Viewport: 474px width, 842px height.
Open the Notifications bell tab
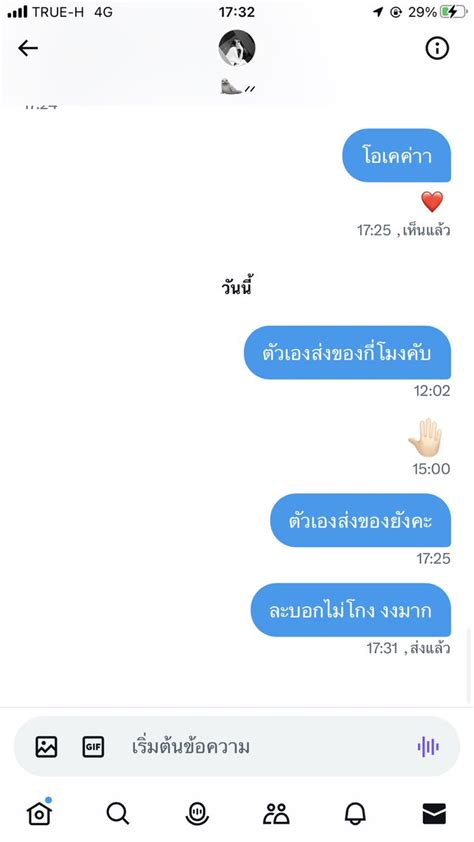point(355,814)
